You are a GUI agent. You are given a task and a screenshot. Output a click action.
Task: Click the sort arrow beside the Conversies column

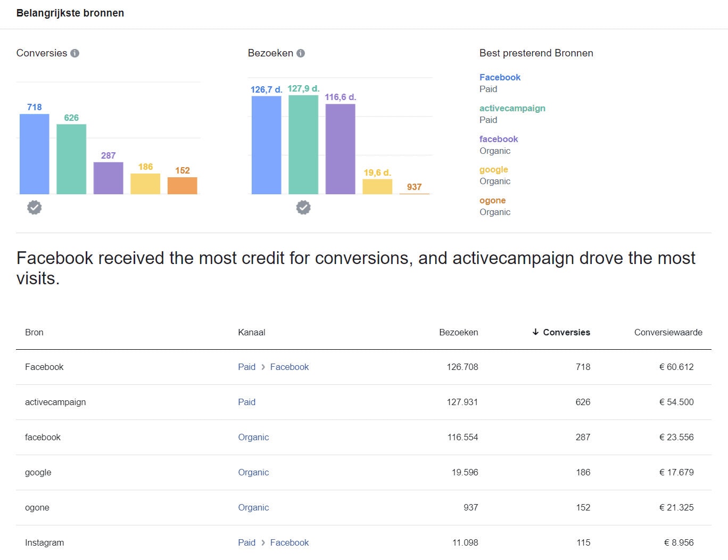[535, 332]
